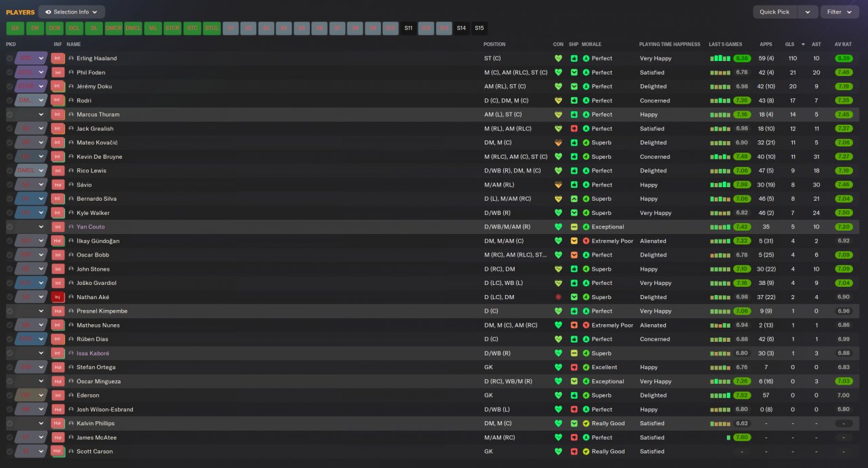Toggle selection checkmark for John Stones

pos(9,269)
